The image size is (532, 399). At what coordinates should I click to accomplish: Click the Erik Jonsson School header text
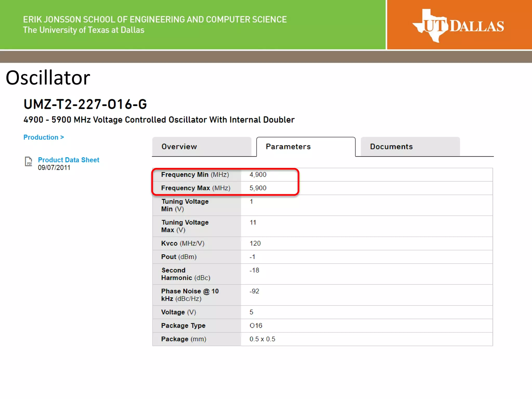point(155,20)
